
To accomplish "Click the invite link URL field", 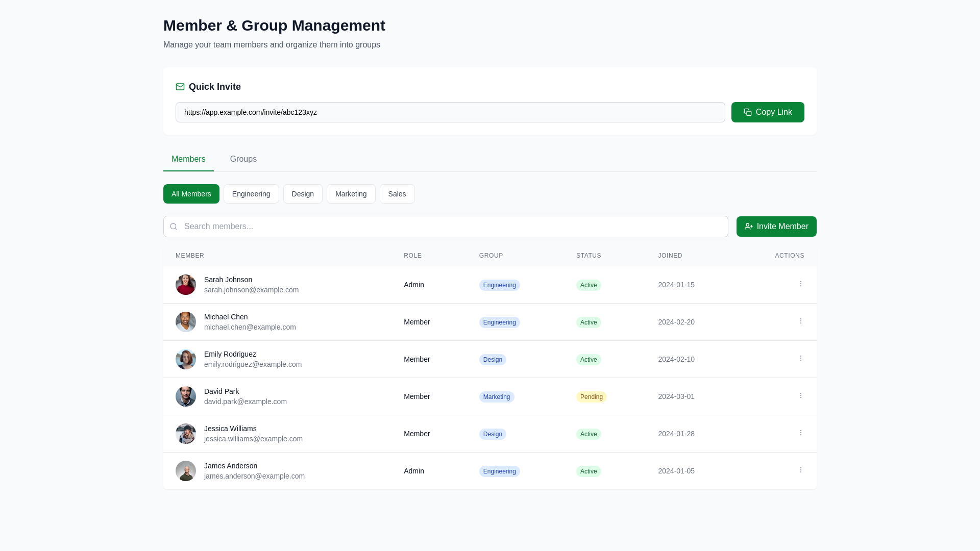I will [x=450, y=112].
